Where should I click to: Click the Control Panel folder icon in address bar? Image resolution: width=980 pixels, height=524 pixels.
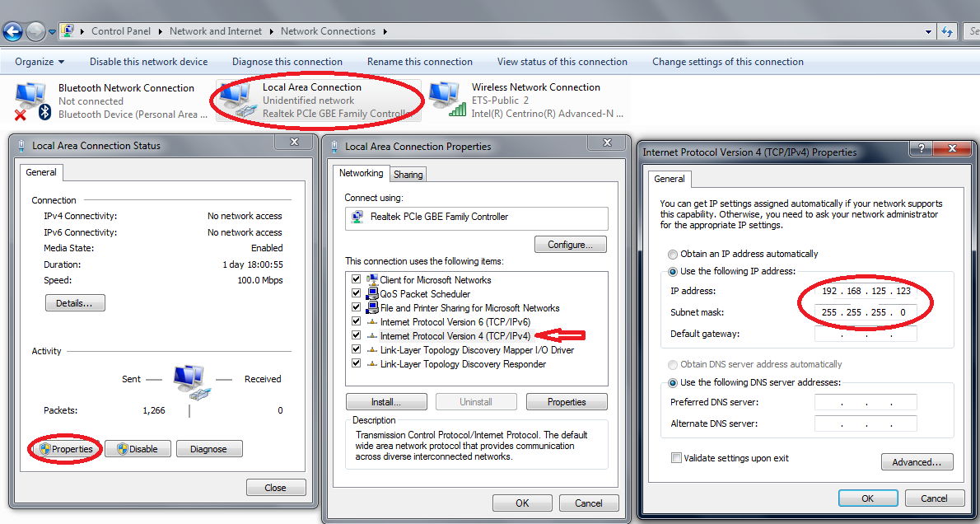[x=68, y=31]
